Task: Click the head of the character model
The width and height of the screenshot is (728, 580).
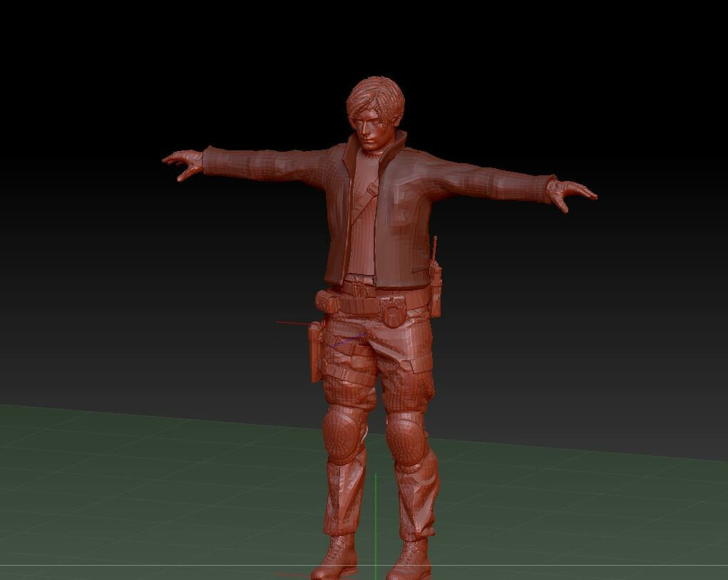Action: click(375, 114)
